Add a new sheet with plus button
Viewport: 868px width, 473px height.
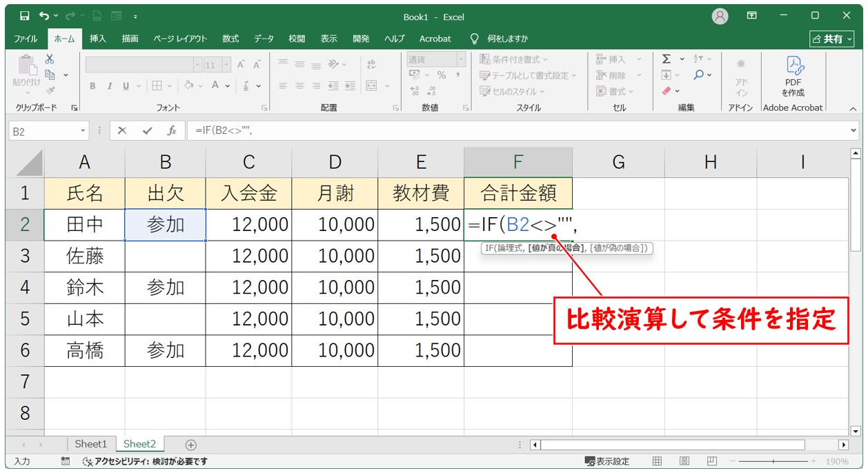(x=191, y=445)
